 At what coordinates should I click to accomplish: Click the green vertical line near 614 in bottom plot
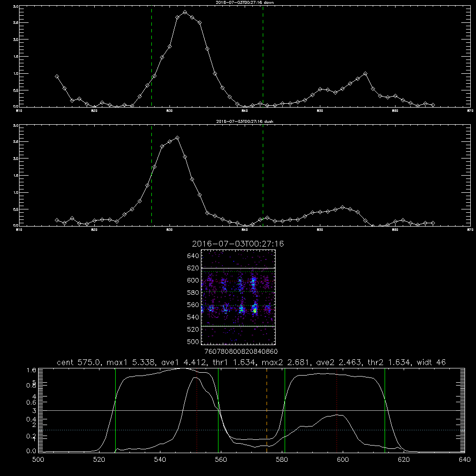[385, 410]
